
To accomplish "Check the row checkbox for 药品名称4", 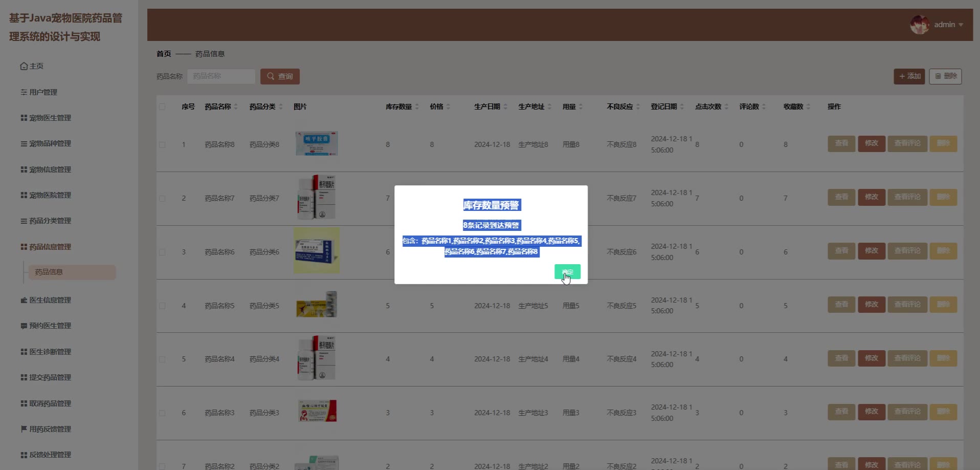I will coord(162,359).
